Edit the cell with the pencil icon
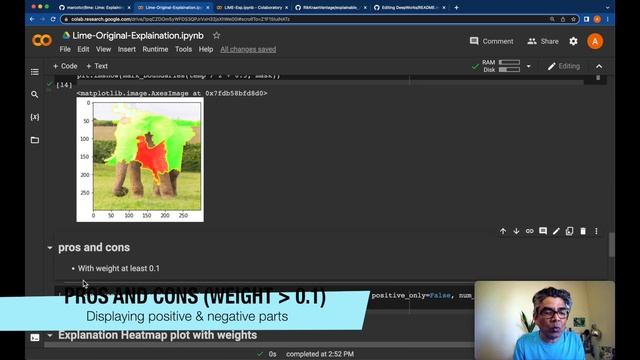640x360 pixels. 556,231
